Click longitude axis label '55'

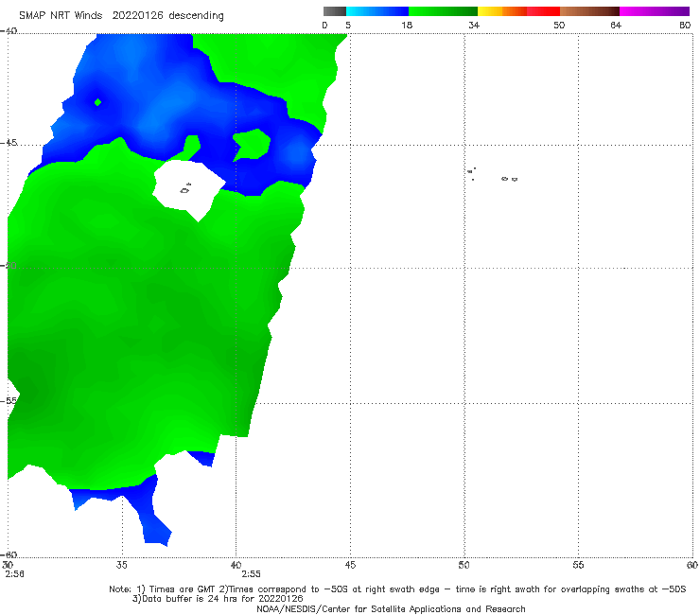click(578, 565)
